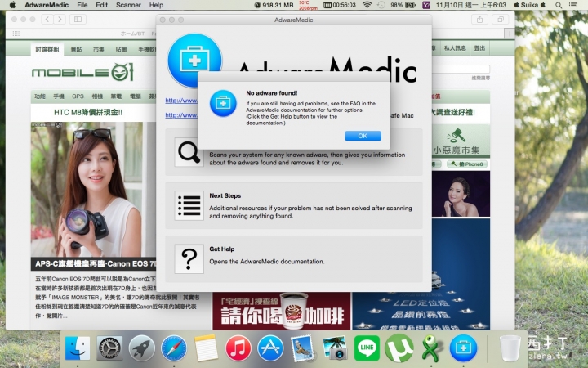Open Safari from the Dock
This screenshot has width=588, height=368.
[x=174, y=348]
